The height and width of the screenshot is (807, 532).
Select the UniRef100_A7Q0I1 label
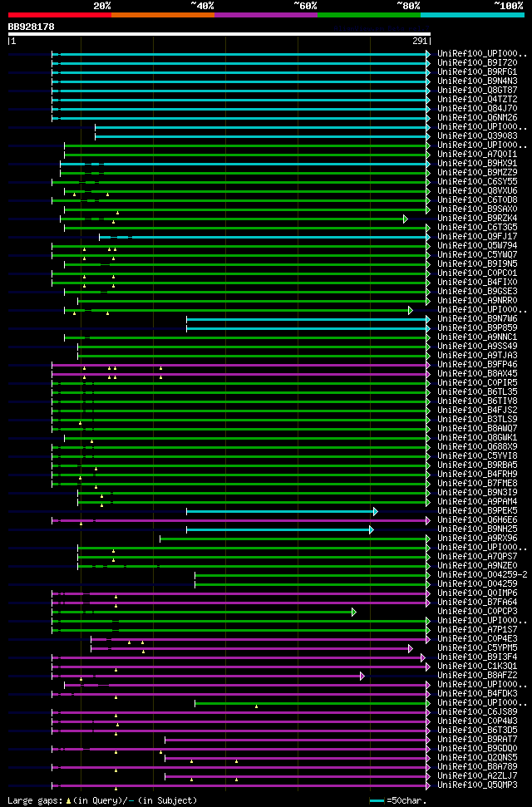[477, 155]
